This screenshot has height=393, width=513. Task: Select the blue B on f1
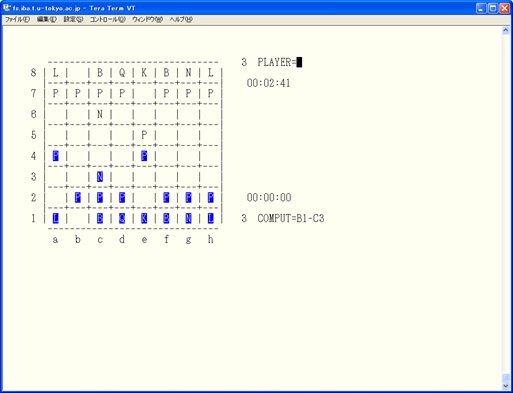166,218
